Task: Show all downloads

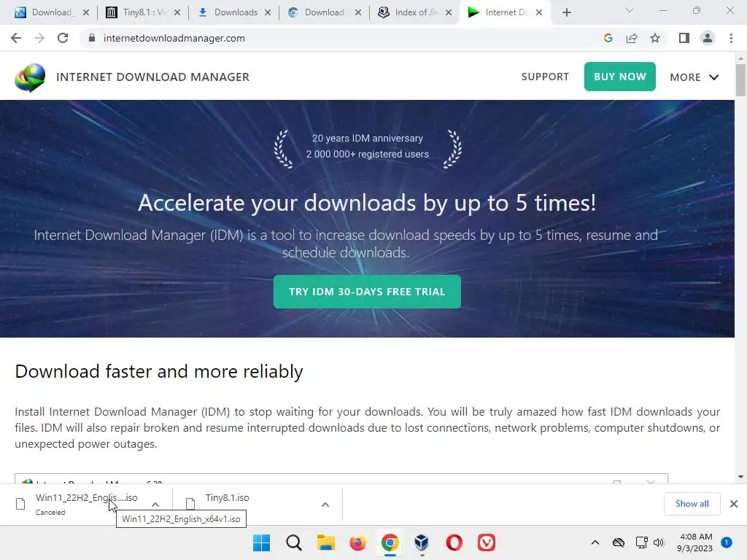Action: click(x=692, y=504)
